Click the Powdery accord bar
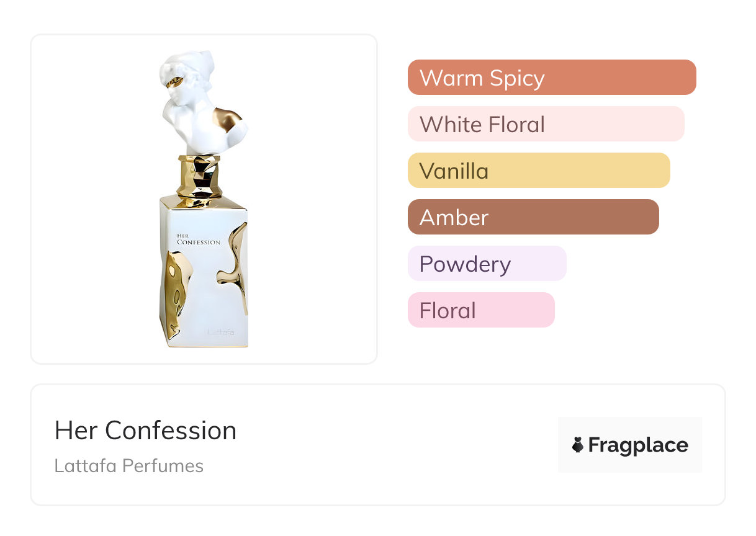 (x=487, y=264)
